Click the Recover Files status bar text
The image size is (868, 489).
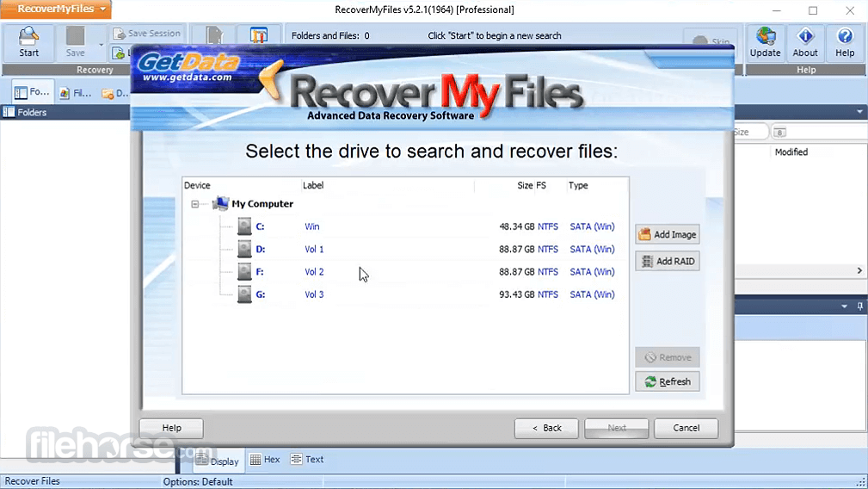pos(32,481)
